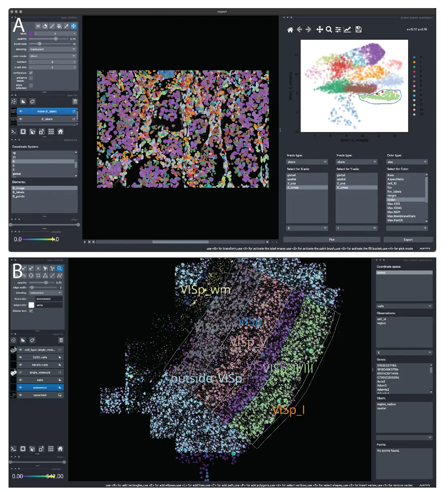Select X_pca in the X-axis list
This screenshot has height=492, width=448.
(307, 183)
